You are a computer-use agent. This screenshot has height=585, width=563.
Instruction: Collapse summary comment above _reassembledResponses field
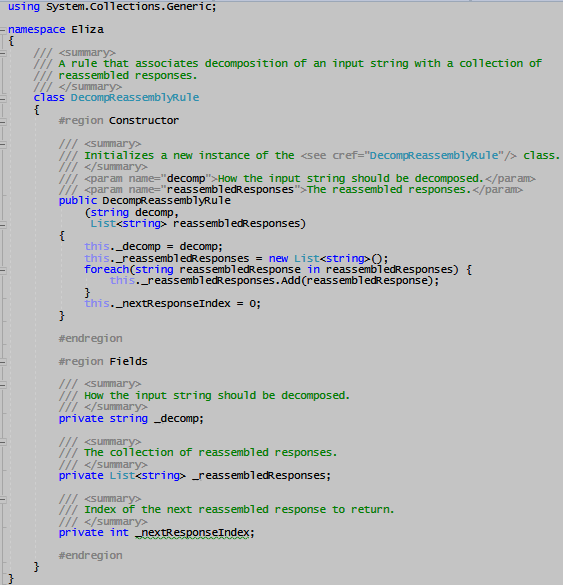point(3,442)
